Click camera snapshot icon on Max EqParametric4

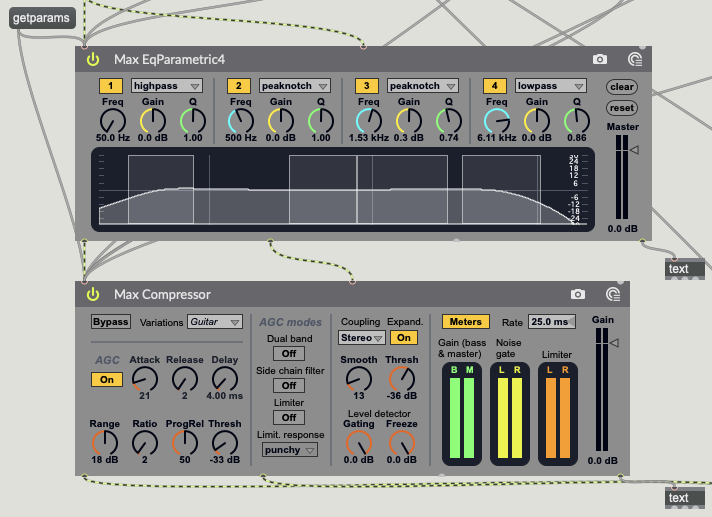[x=600, y=60]
